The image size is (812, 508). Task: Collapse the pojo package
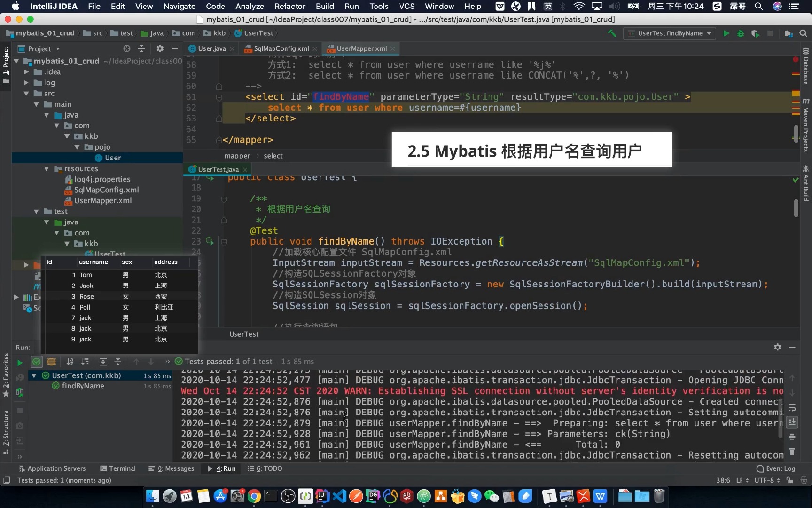[77, 147]
